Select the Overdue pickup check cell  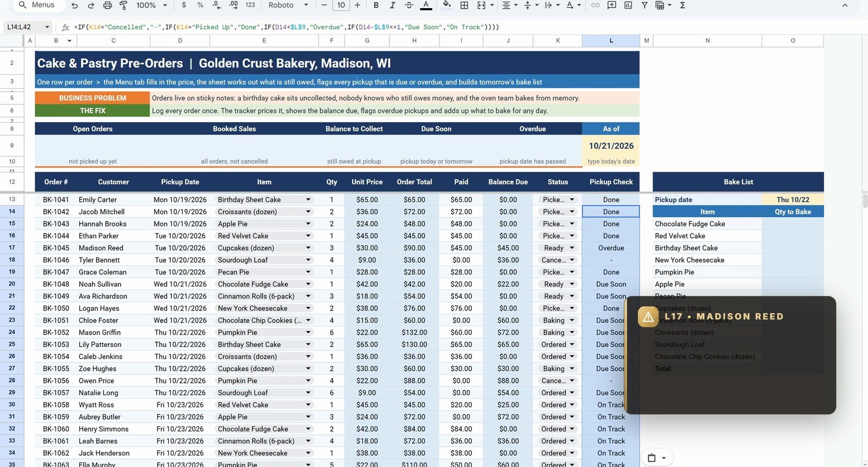611,248
